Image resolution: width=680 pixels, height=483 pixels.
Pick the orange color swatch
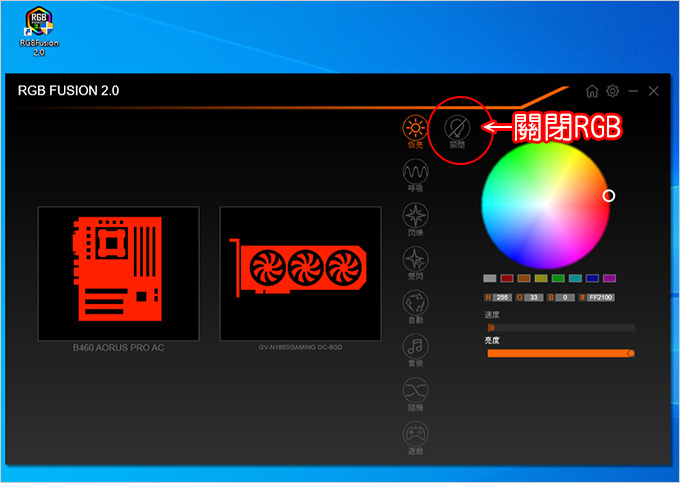pos(524,278)
